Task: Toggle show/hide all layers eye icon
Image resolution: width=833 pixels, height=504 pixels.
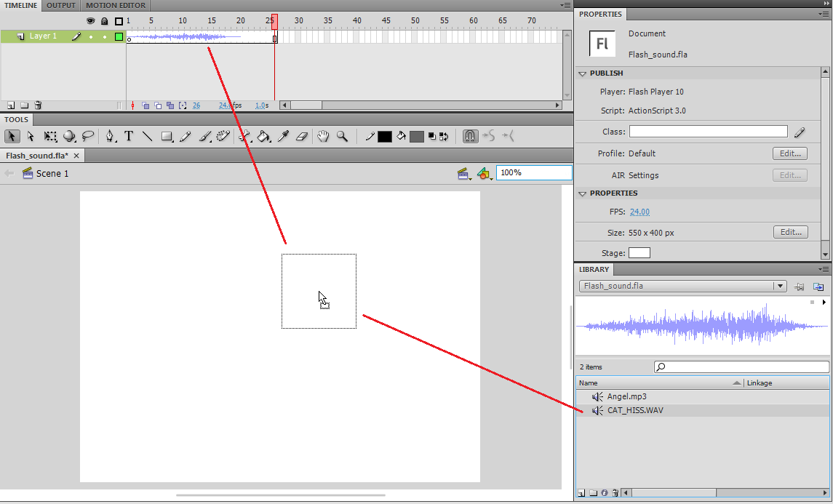Action: pos(91,21)
